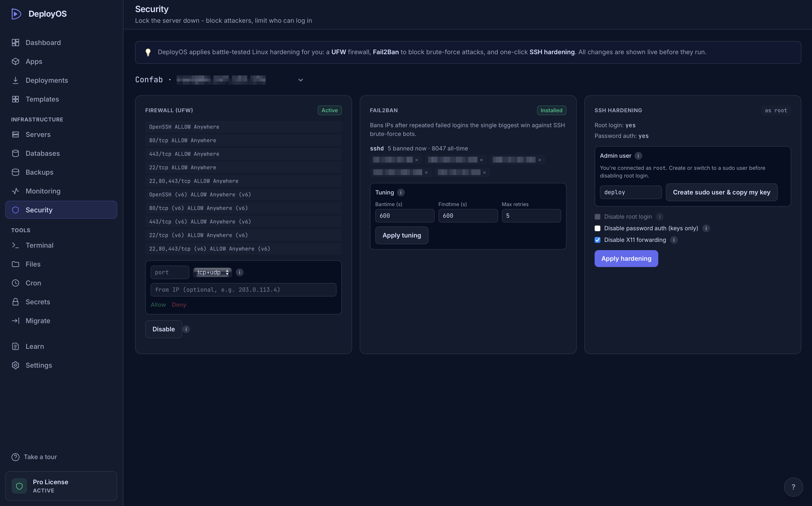812x506 pixels.
Task: Show info for Disable root login
Action: click(x=659, y=216)
